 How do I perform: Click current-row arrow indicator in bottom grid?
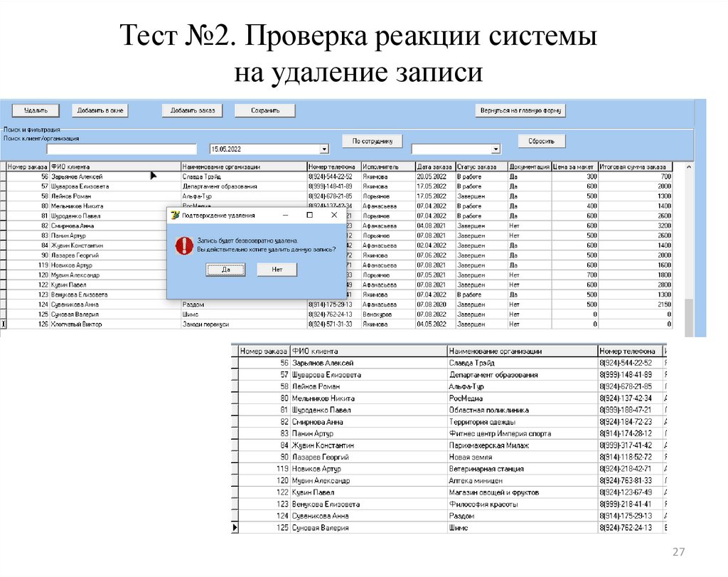[x=235, y=528]
